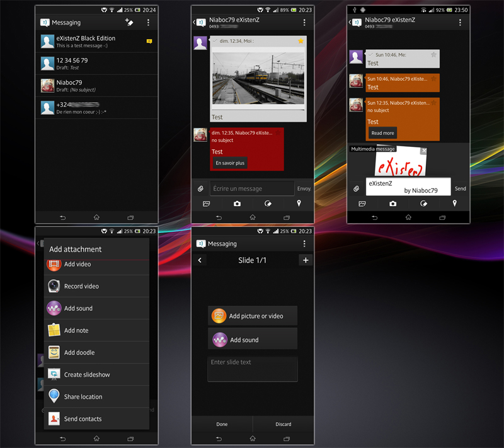
Task: Tap the gold star on train photo message
Action: (301, 41)
